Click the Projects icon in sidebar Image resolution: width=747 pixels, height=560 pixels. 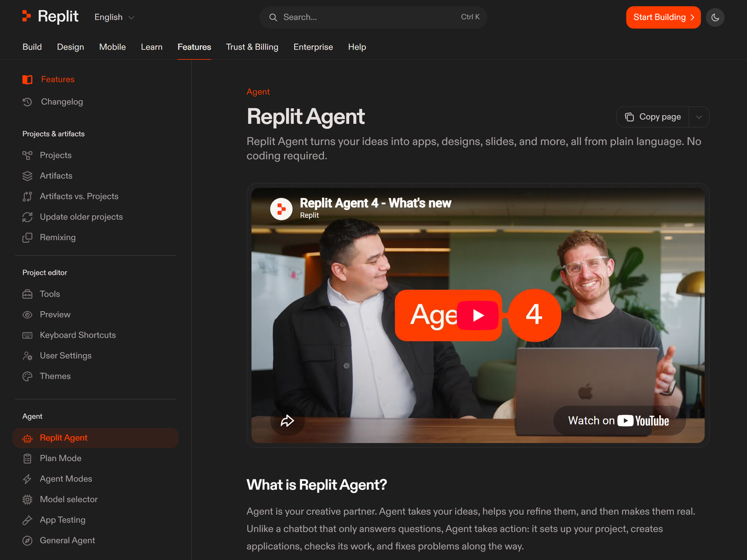28,155
